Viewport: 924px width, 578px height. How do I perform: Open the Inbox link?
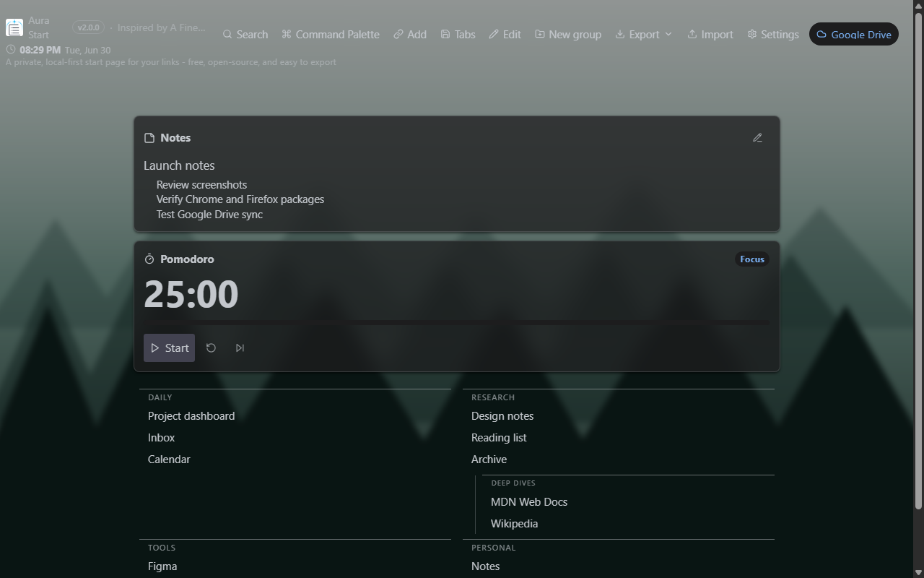pyautogui.click(x=161, y=438)
